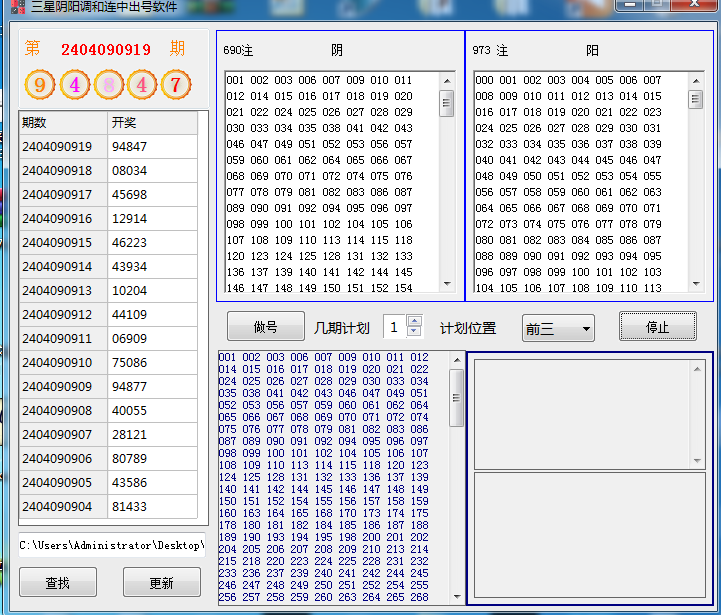Click the file path text field

point(112,545)
